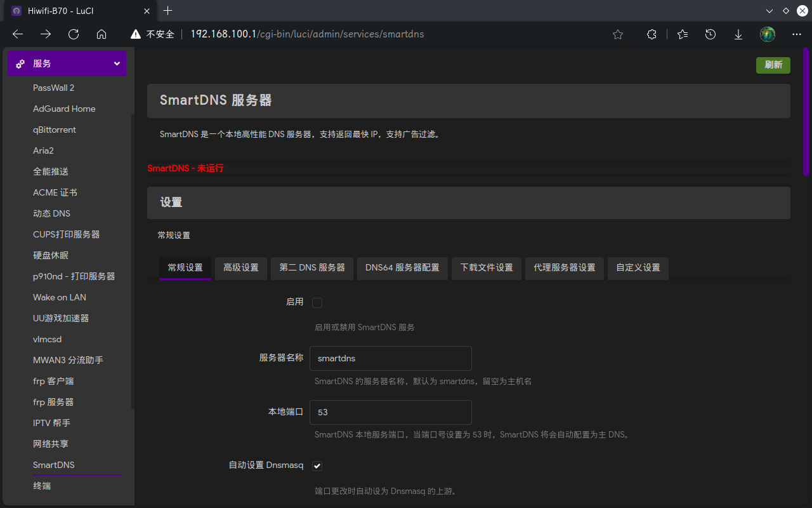
Task: Navigate back using the browser back arrow
Action: 17,34
